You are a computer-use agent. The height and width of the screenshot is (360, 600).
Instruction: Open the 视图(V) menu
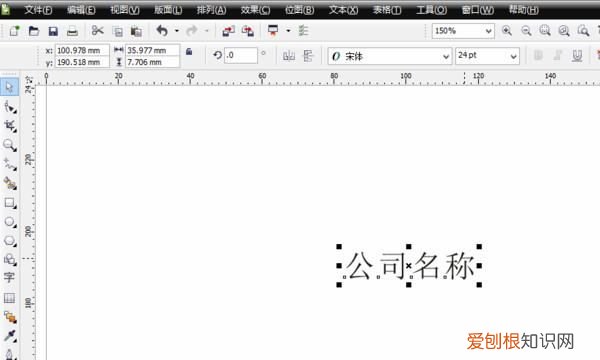point(125,10)
